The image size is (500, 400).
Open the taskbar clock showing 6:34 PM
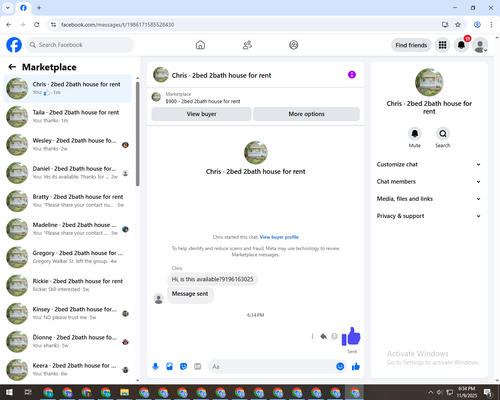466,392
